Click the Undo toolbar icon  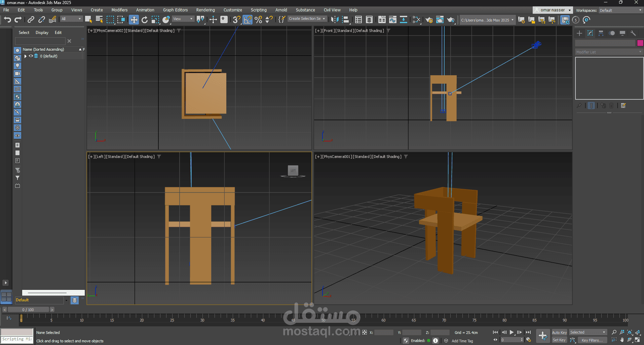click(x=7, y=19)
